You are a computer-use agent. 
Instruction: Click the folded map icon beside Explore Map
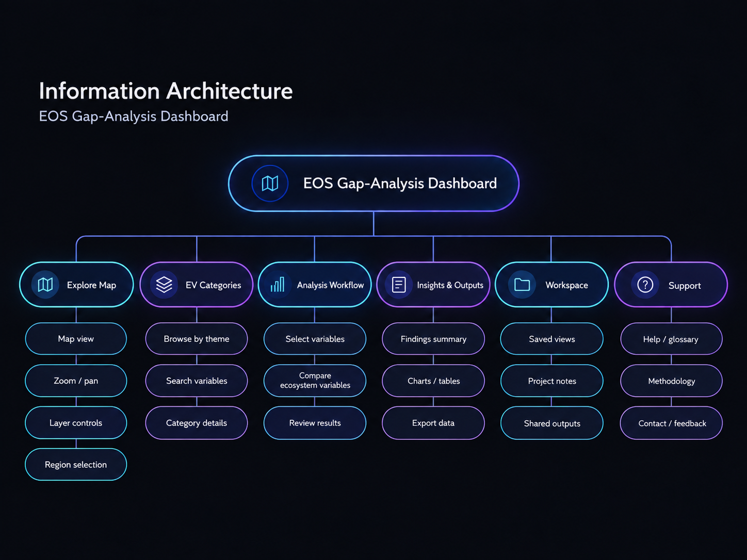45,285
